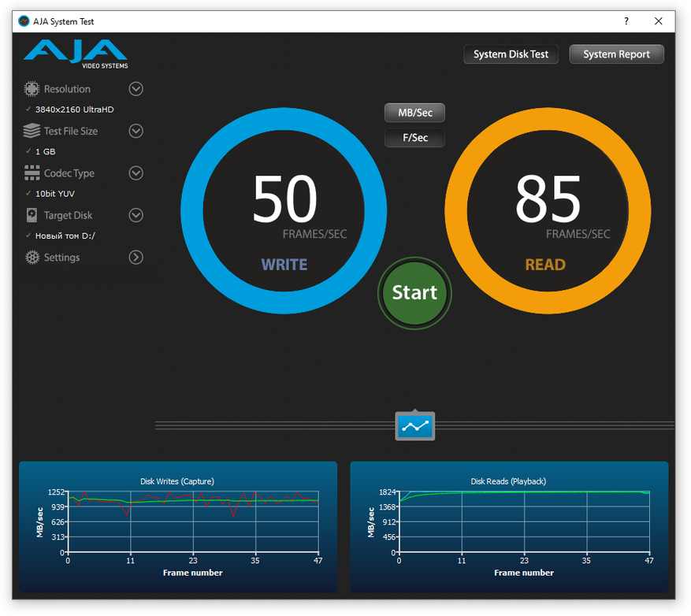The width and height of the screenshot is (691, 616).
Task: Click the Test File Size stack icon
Action: coord(32,131)
